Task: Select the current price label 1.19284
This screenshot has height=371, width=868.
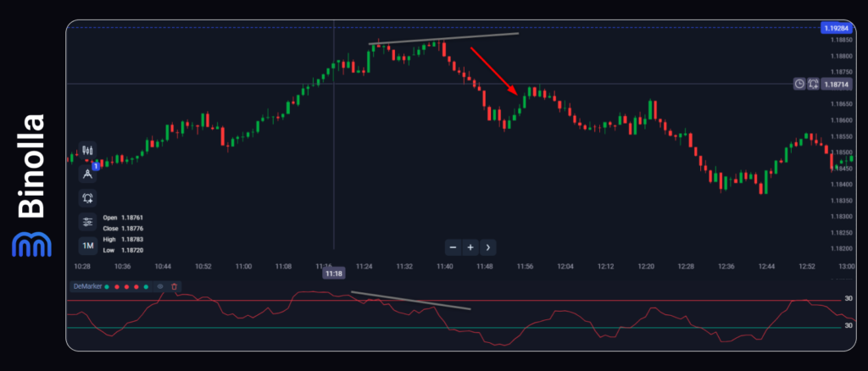Action: (836, 28)
